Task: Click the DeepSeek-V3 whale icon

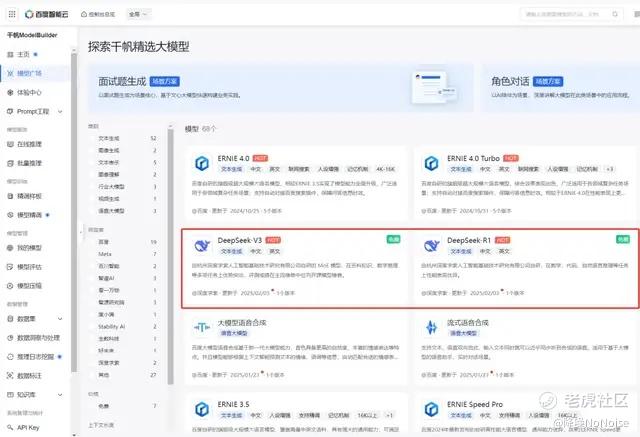Action: click(x=202, y=245)
